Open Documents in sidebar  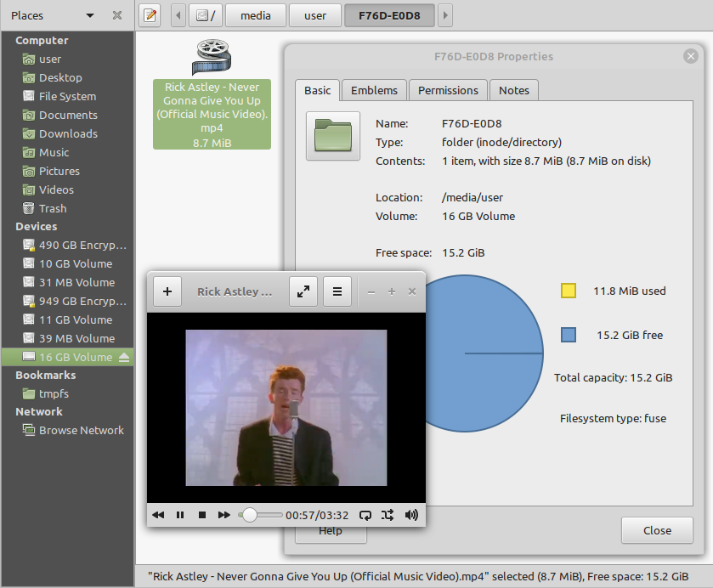tap(67, 115)
